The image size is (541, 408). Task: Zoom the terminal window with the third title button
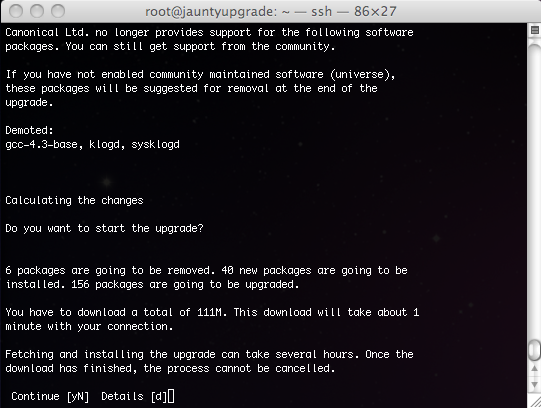click(x=58, y=11)
